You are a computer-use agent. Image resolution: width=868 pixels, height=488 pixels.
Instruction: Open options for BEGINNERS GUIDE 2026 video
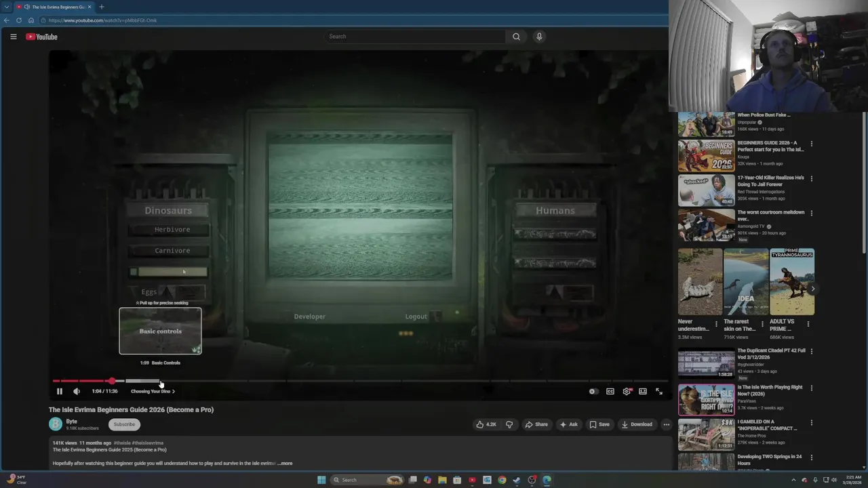811,144
